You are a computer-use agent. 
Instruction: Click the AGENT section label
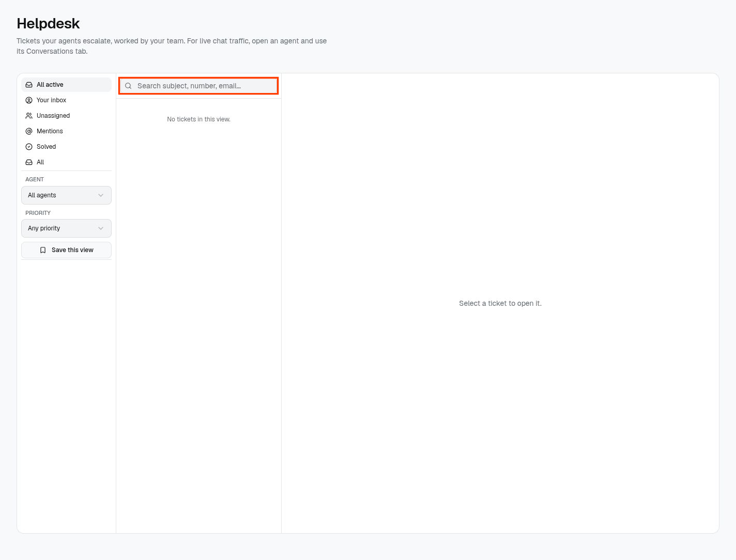(x=35, y=179)
